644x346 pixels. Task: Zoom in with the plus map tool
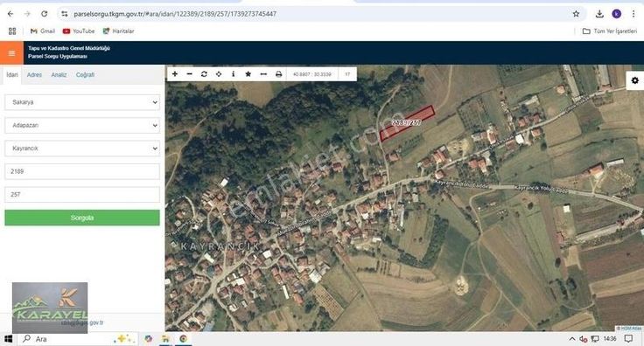click(174, 74)
